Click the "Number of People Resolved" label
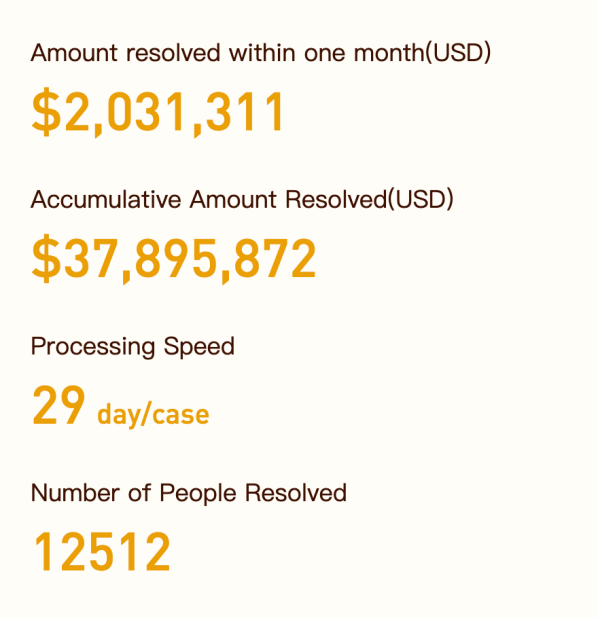Image resolution: width=598 pixels, height=618 pixels. coord(189,493)
